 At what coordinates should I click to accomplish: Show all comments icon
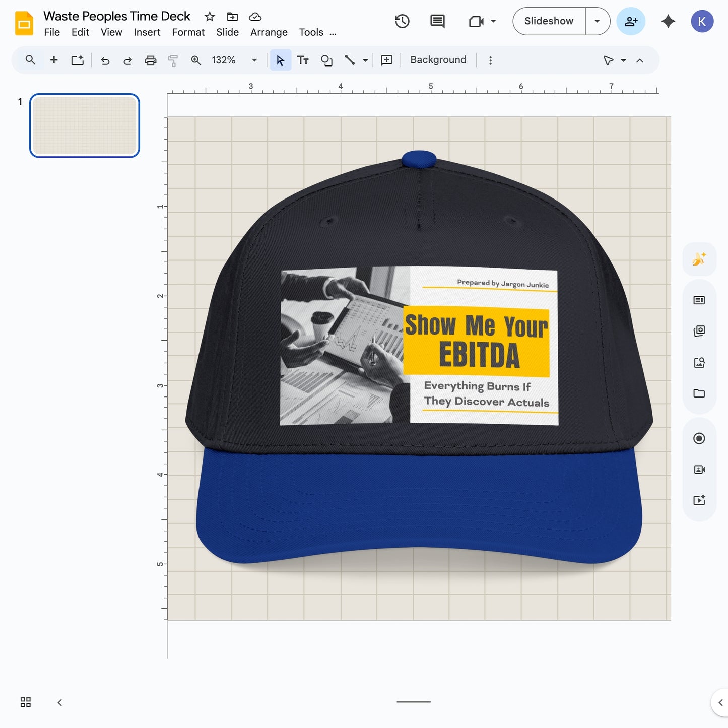click(437, 21)
